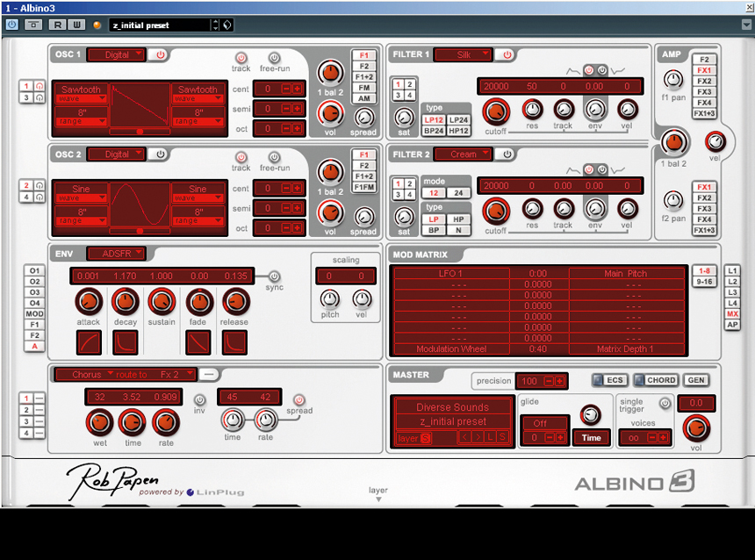The width and height of the screenshot is (755, 560).
Task: Toggle the chorus spread switch
Action: 299,399
